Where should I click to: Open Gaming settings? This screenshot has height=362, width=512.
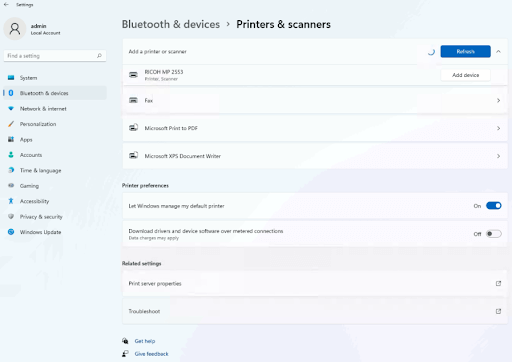(x=55, y=185)
